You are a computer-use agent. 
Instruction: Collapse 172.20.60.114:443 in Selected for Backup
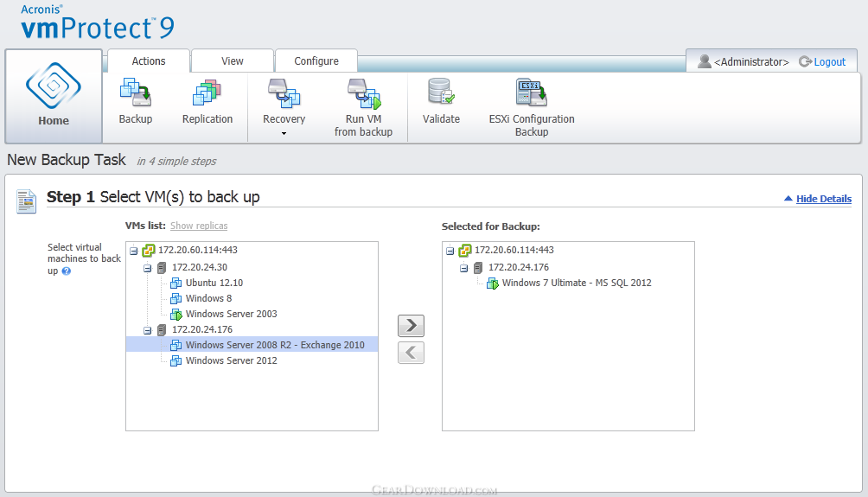(450, 252)
